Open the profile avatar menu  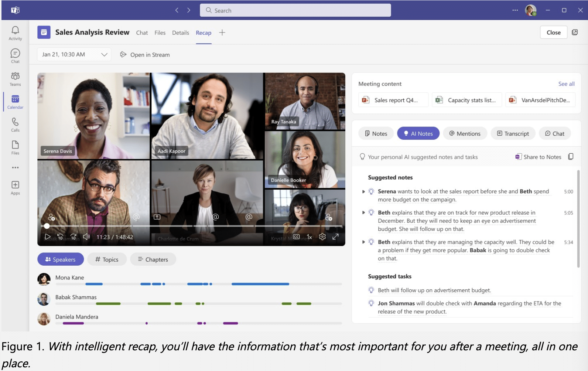[x=531, y=10]
